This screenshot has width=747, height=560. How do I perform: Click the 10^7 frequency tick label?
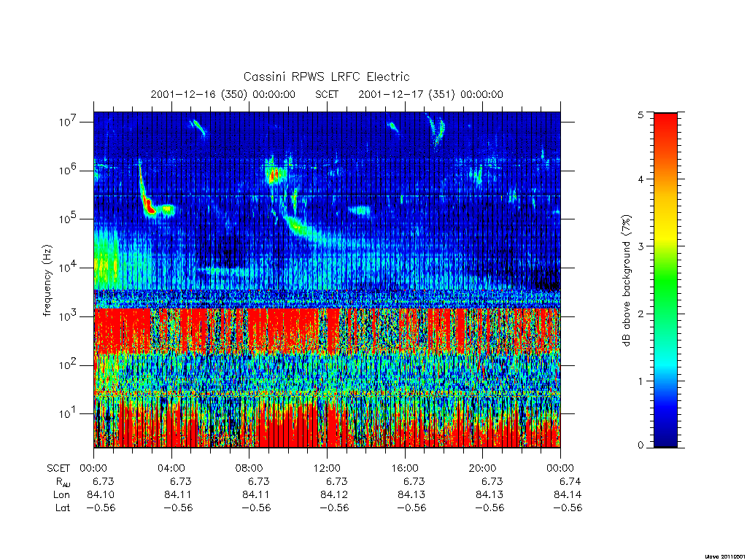click(69, 122)
